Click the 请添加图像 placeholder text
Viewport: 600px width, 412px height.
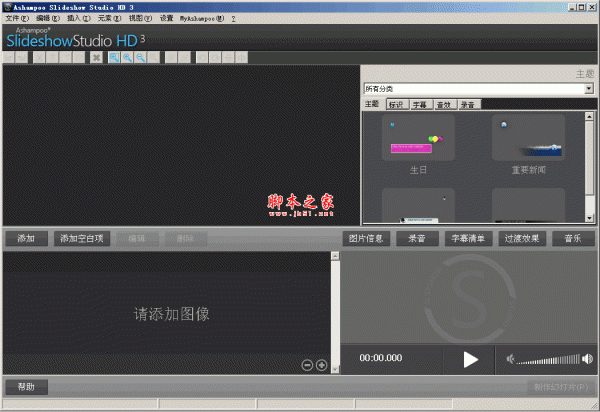coord(171,314)
